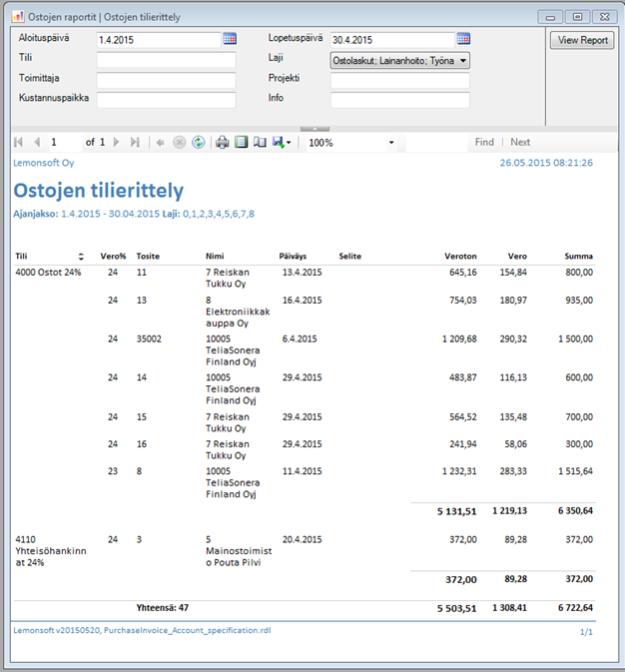This screenshot has width=625, height=672.
Task: Print the report
Action: click(x=222, y=142)
